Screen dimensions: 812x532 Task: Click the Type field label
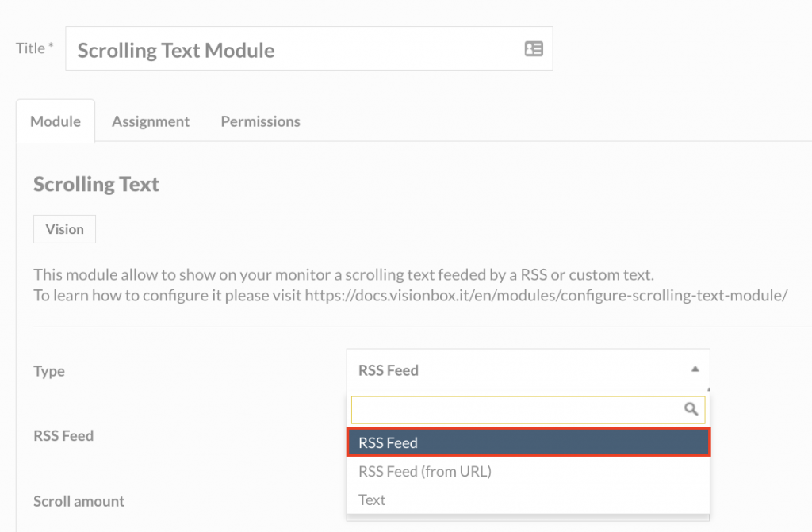(x=49, y=371)
